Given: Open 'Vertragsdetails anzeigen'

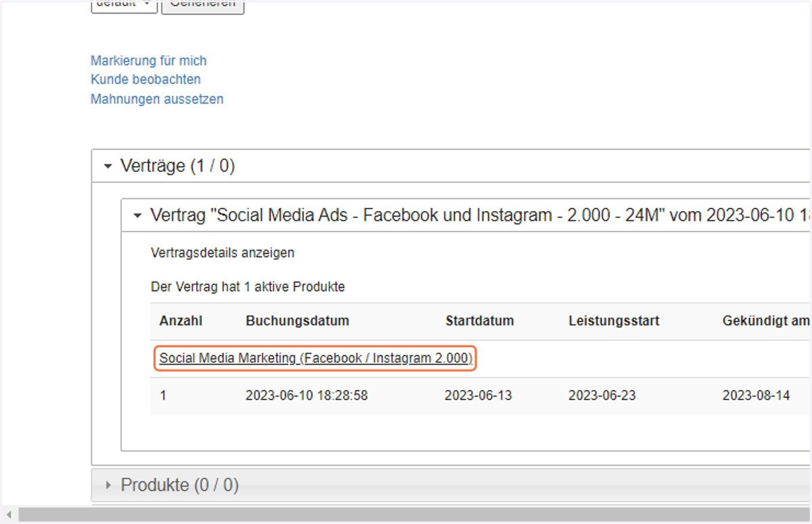Looking at the screenshot, I should point(223,253).
